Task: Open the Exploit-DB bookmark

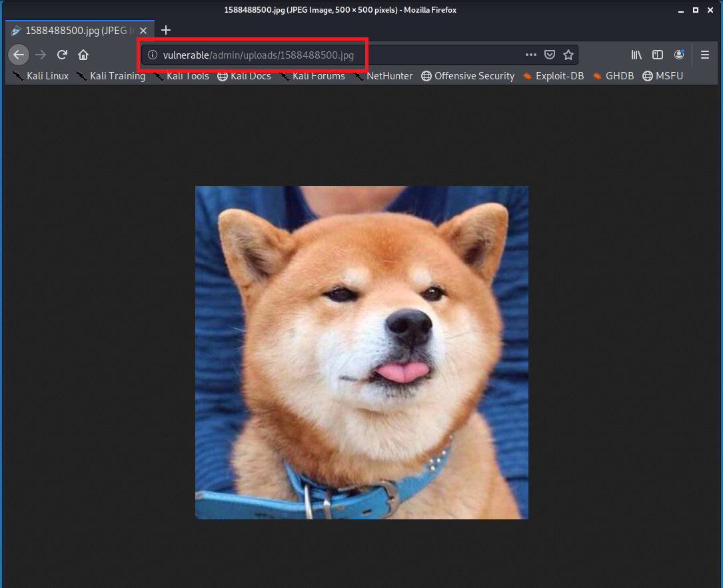Action: [x=554, y=76]
